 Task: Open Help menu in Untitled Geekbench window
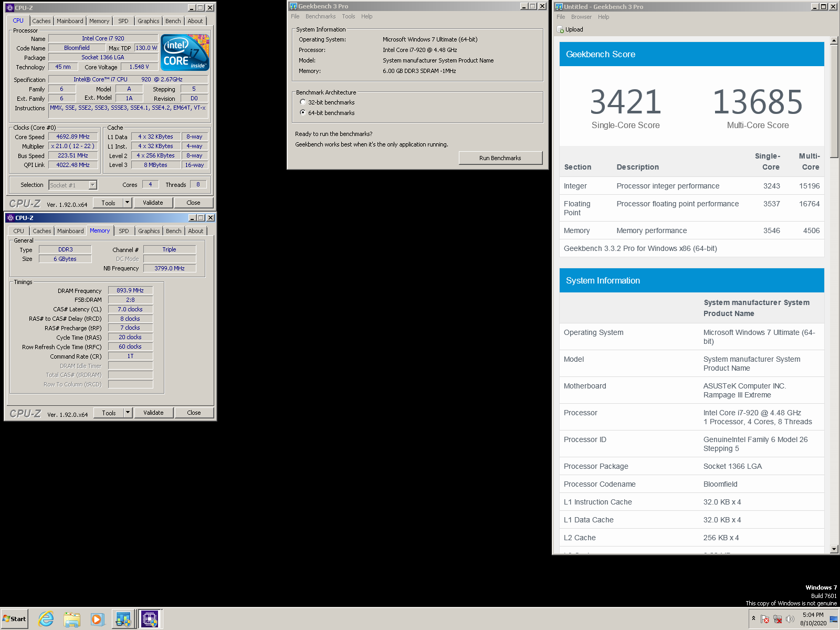pyautogui.click(x=604, y=17)
